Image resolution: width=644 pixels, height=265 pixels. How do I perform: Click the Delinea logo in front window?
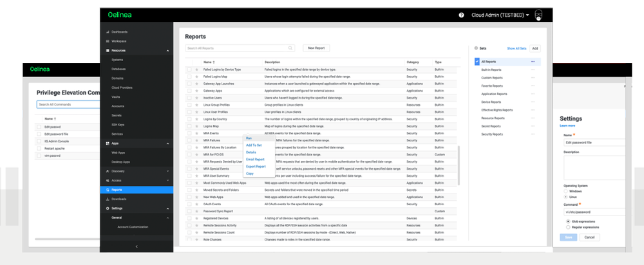120,15
